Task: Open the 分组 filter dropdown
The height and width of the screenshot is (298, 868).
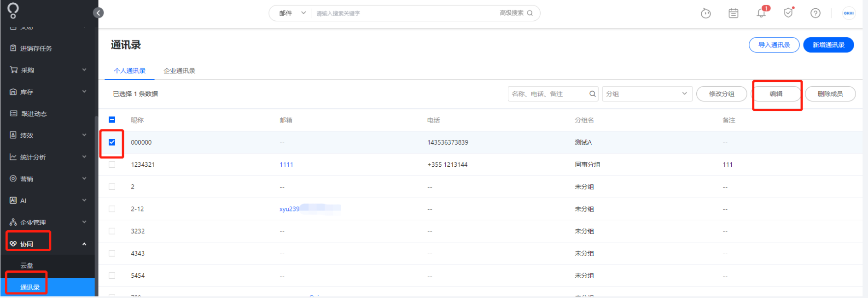Action: pos(647,94)
